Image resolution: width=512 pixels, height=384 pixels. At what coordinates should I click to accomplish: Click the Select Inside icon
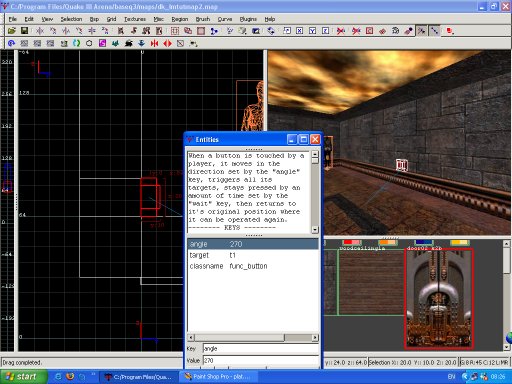tap(159, 31)
